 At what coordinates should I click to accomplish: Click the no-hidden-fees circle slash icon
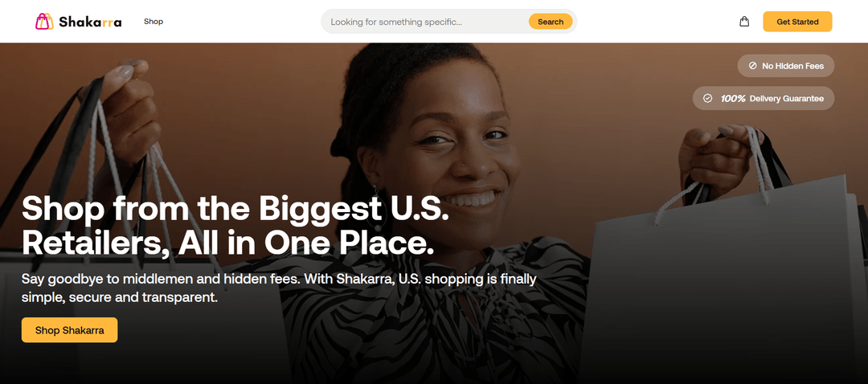click(x=752, y=66)
